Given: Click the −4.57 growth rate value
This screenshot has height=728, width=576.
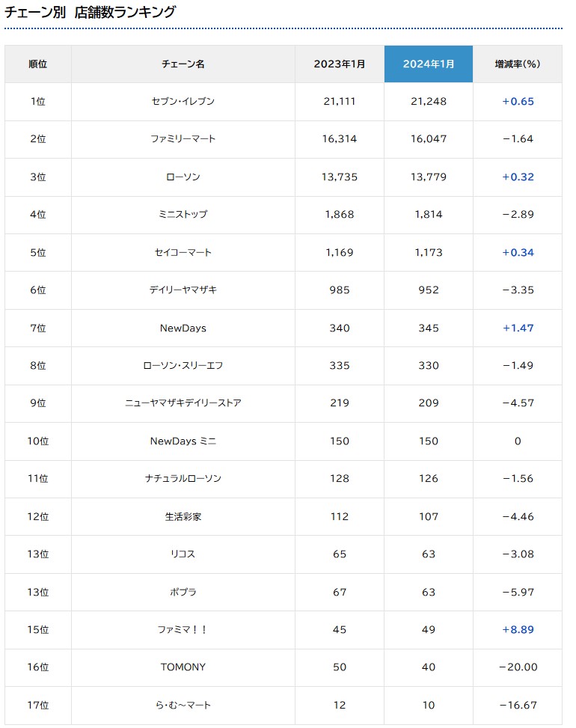Looking at the screenshot, I should tap(518, 403).
